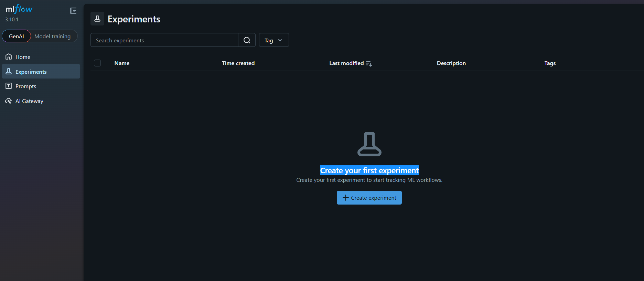
Task: Check the select-all experiments checkbox
Action: [x=97, y=63]
